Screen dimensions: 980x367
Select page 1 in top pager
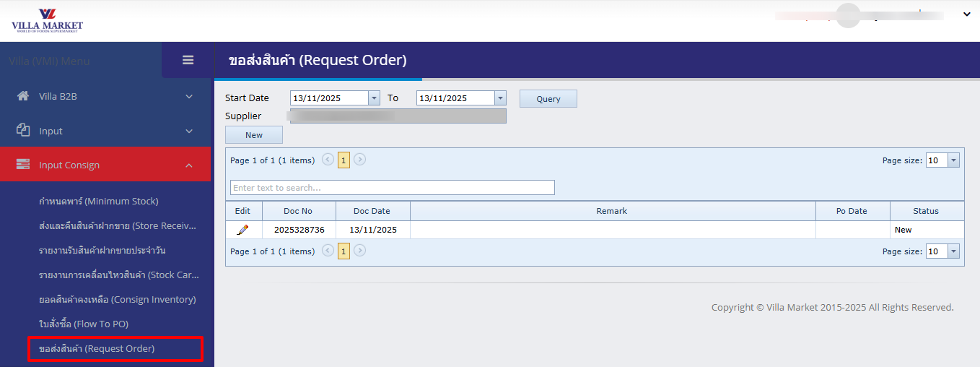pos(344,160)
